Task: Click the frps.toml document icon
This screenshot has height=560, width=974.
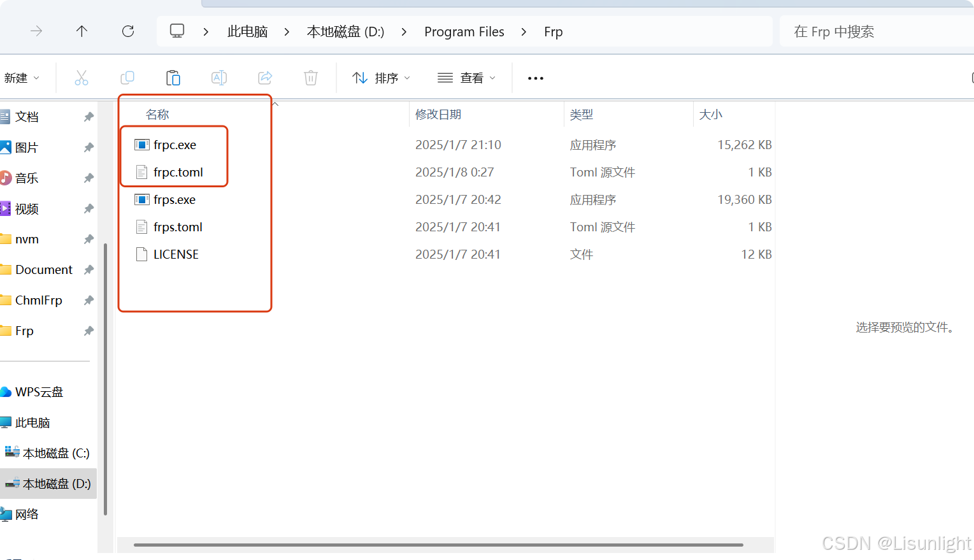Action: pos(142,227)
